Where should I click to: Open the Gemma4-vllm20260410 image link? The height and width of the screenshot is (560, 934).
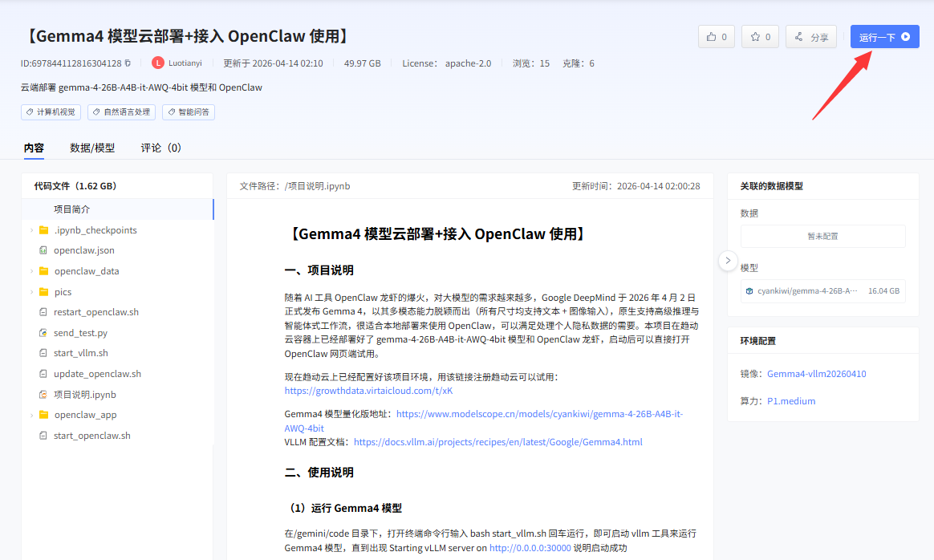(x=817, y=374)
